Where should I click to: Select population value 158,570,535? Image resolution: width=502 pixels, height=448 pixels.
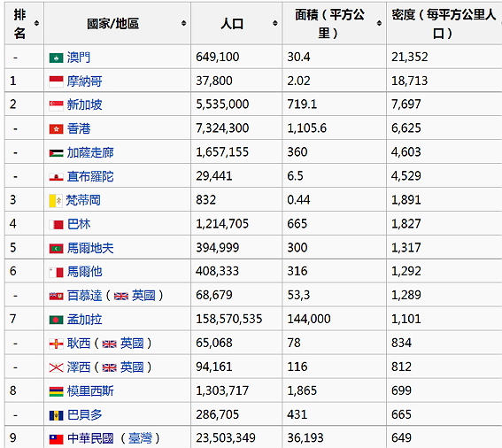coord(229,319)
